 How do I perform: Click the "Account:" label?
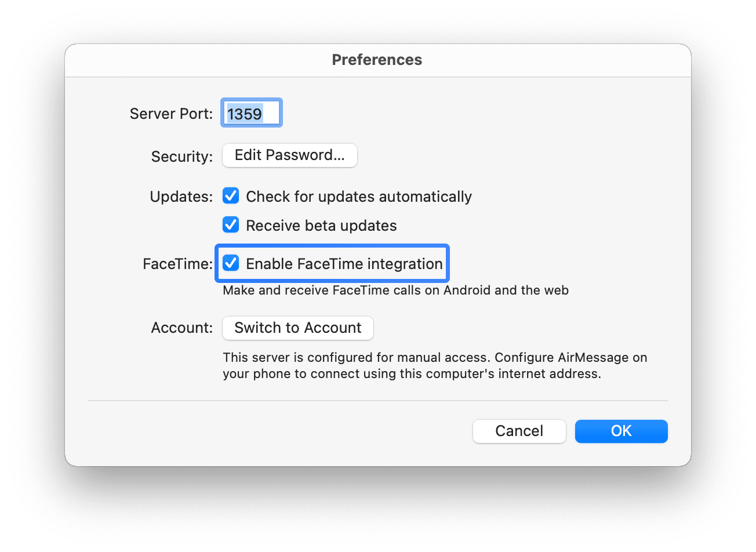(182, 328)
